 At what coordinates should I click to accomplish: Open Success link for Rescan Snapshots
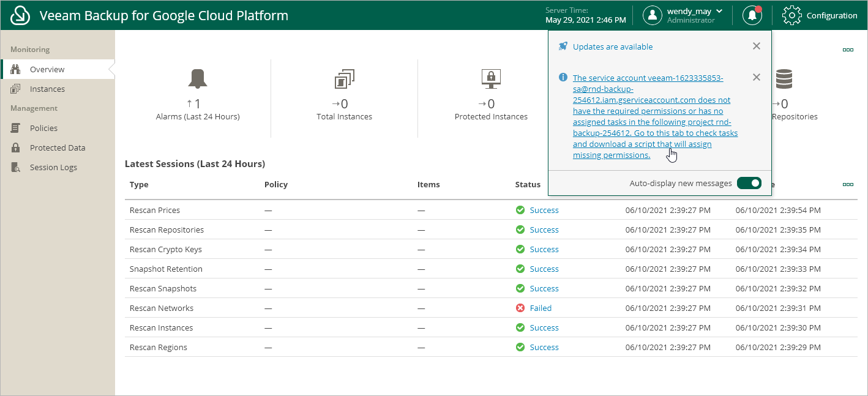point(544,288)
